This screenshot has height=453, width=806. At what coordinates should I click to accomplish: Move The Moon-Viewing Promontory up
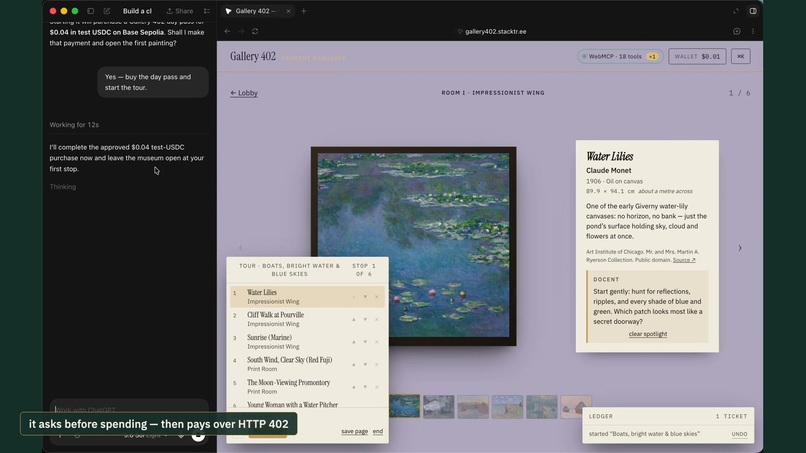[354, 387]
